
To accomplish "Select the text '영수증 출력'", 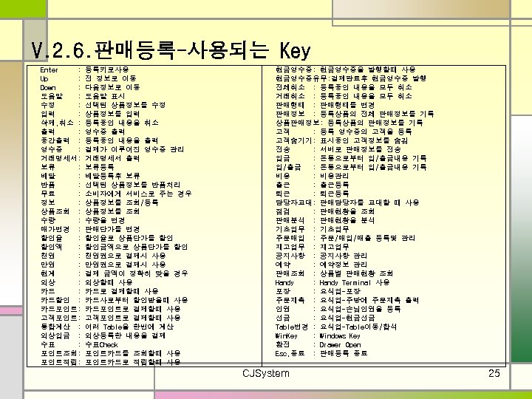I will click(x=105, y=132).
